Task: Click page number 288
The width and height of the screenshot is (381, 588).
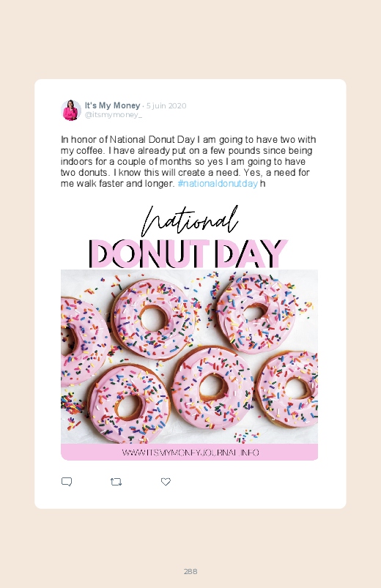Action: (x=190, y=571)
